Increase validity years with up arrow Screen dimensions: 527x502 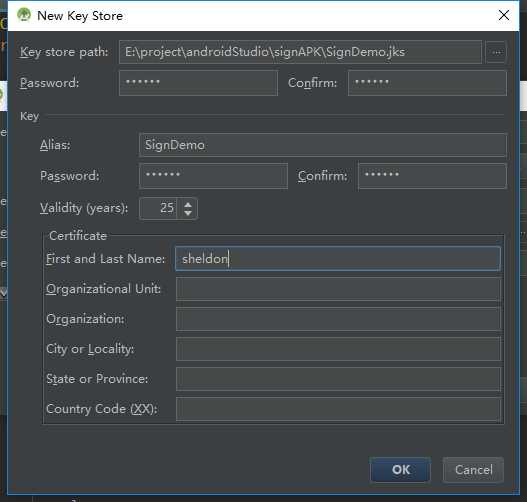[x=188, y=204]
